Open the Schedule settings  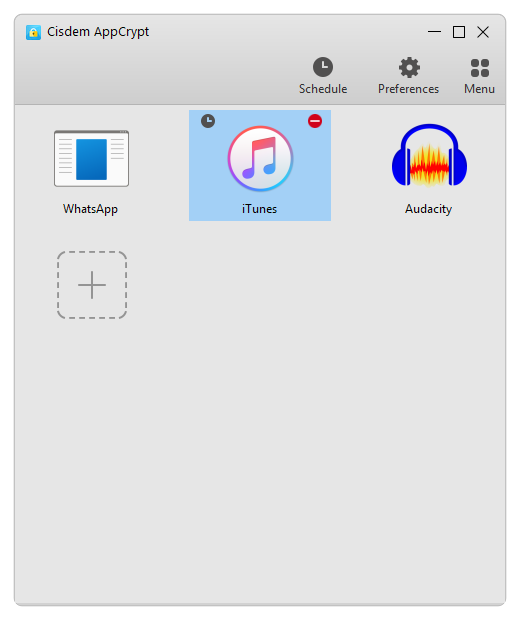[323, 76]
